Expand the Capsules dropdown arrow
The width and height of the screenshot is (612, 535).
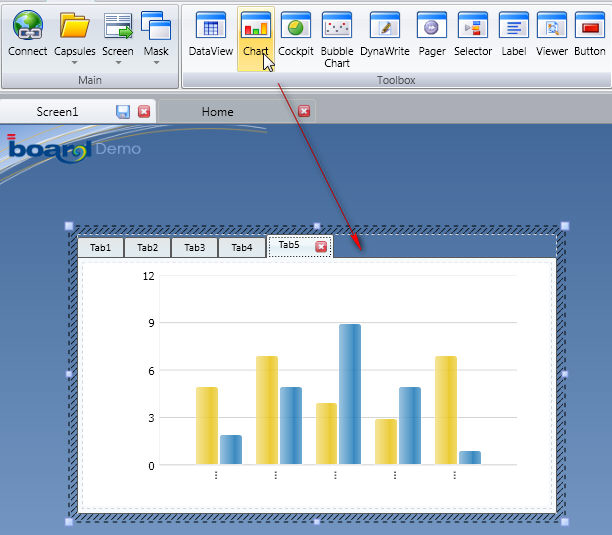tap(74, 62)
